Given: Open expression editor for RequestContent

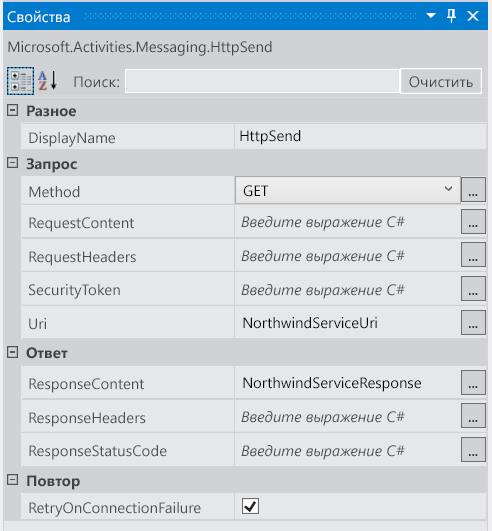Looking at the screenshot, I should (x=473, y=221).
